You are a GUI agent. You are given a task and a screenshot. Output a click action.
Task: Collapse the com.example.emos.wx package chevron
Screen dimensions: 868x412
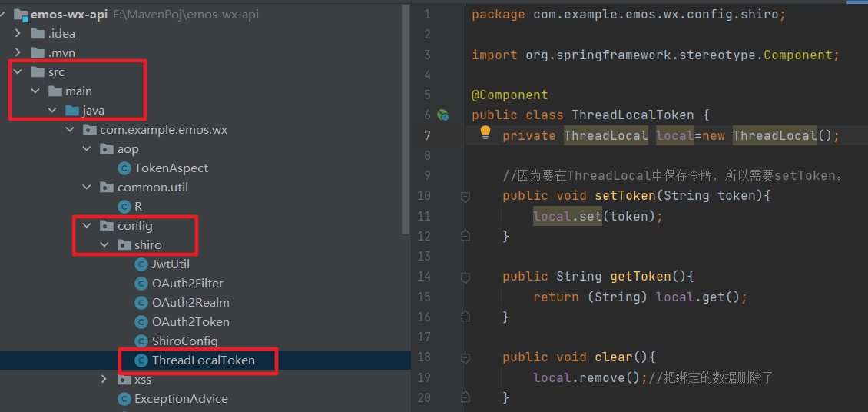click(70, 130)
